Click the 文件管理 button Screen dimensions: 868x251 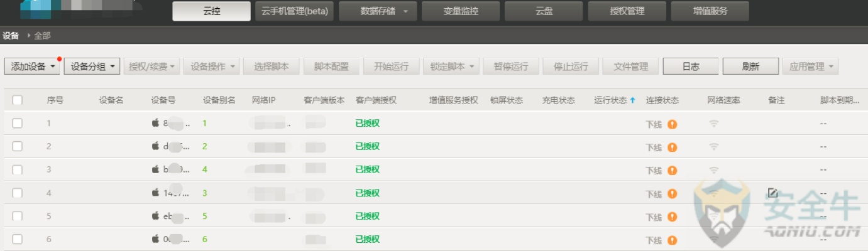pos(630,67)
